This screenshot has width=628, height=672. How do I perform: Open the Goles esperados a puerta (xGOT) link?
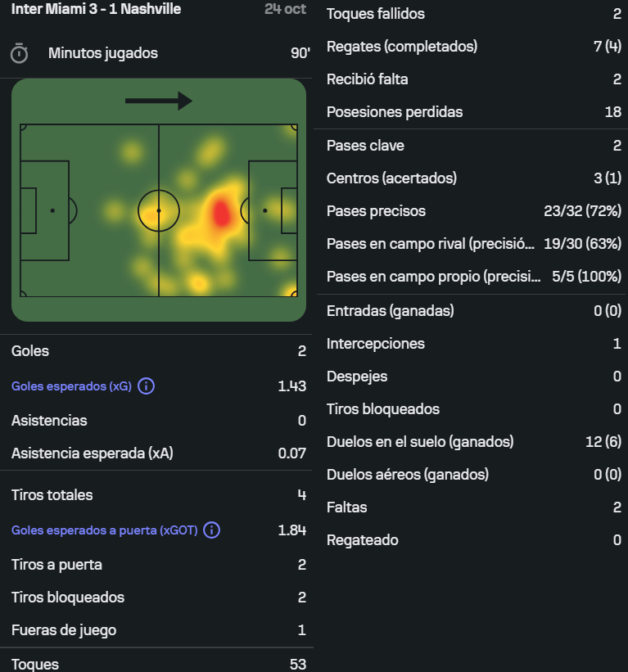(104, 530)
